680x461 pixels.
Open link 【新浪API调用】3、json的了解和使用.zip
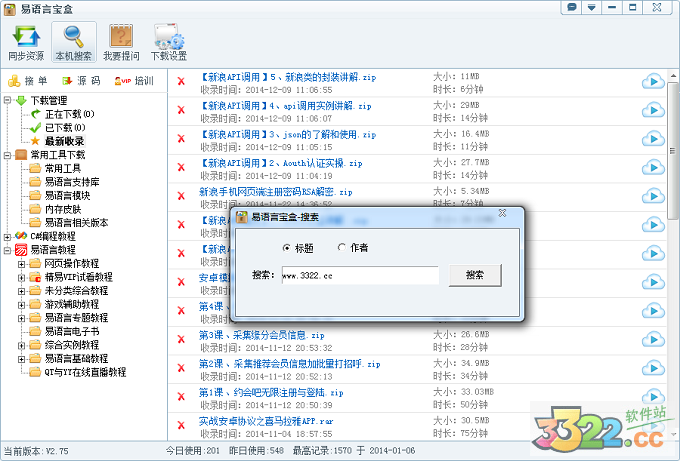288,134
